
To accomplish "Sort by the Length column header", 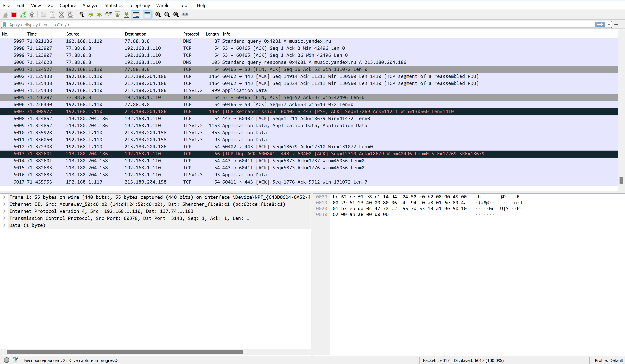I will (212, 34).
